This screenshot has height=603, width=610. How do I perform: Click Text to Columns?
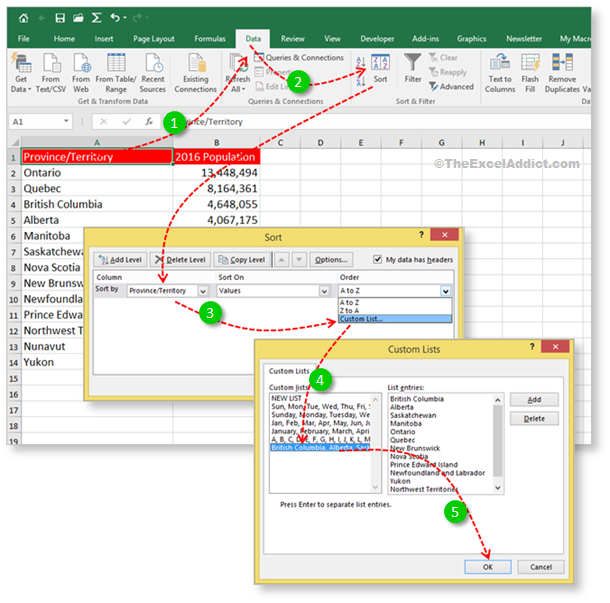[x=500, y=74]
